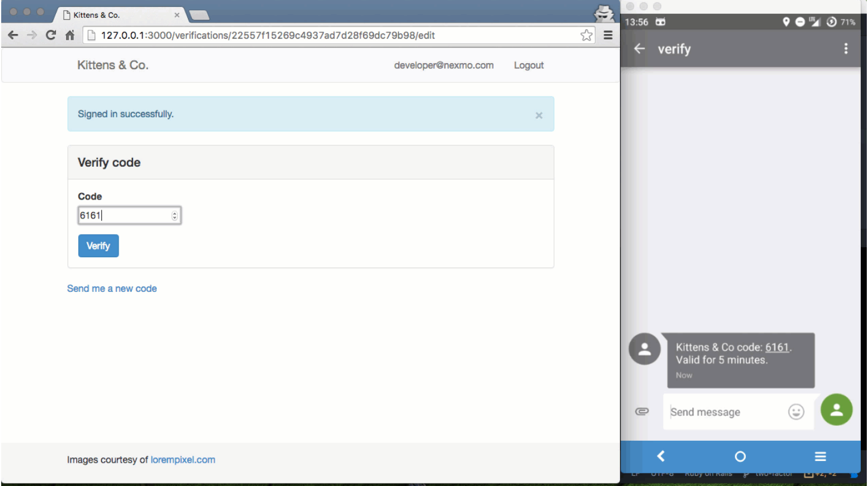
Task: Tap the do-not-disturb icon in status bar
Action: point(800,22)
